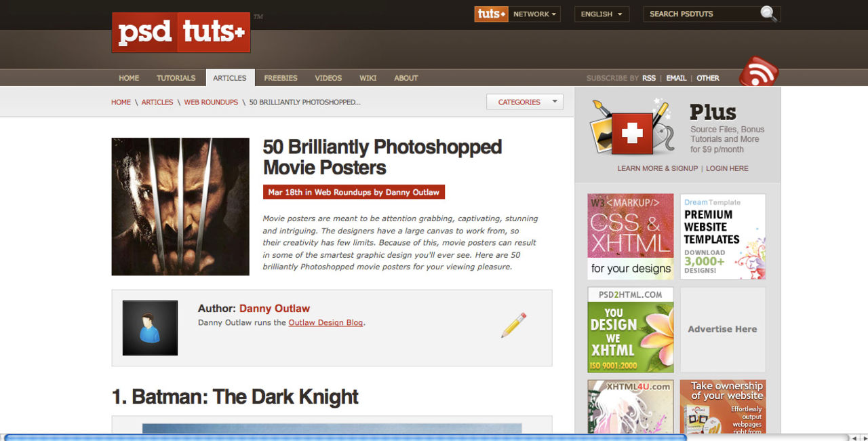Click the Outlaw Design Blog link
The image size is (868, 441).
(x=325, y=323)
